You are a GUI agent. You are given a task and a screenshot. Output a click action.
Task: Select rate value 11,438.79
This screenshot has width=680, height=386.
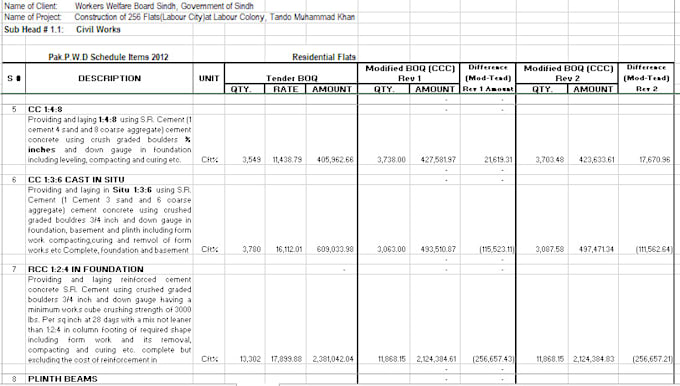click(x=287, y=160)
